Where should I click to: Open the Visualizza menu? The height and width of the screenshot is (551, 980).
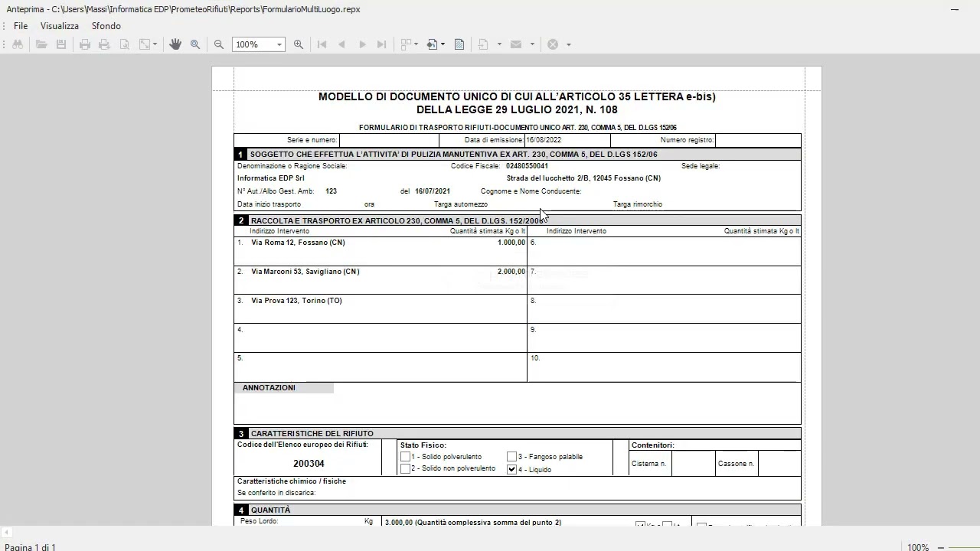point(60,26)
